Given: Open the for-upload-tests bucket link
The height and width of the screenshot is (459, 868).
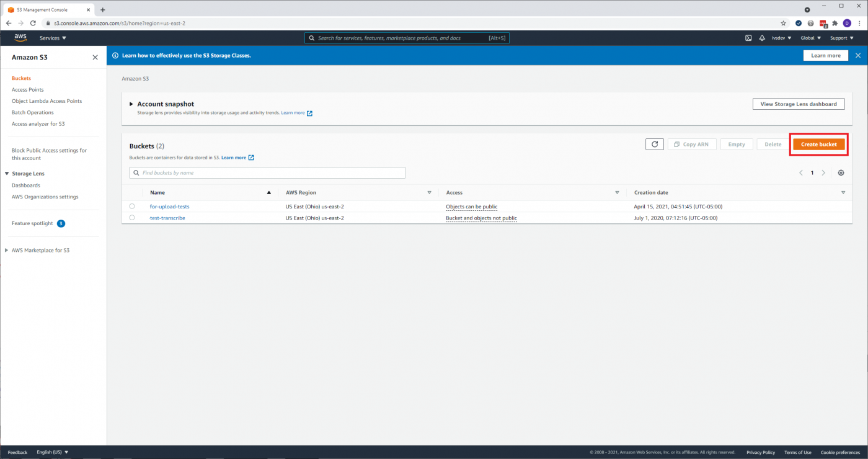Looking at the screenshot, I should (170, 207).
